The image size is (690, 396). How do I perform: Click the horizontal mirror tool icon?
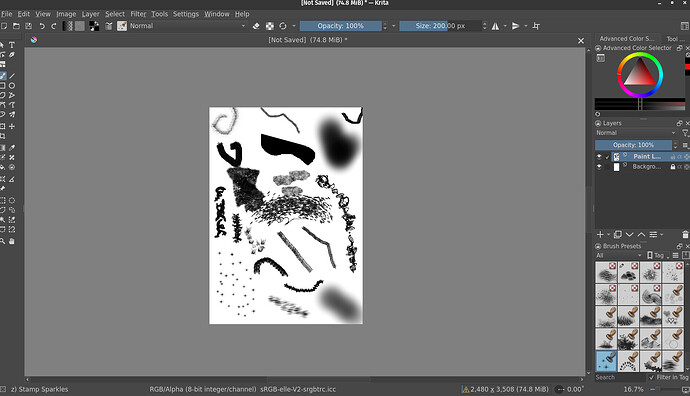(495, 26)
